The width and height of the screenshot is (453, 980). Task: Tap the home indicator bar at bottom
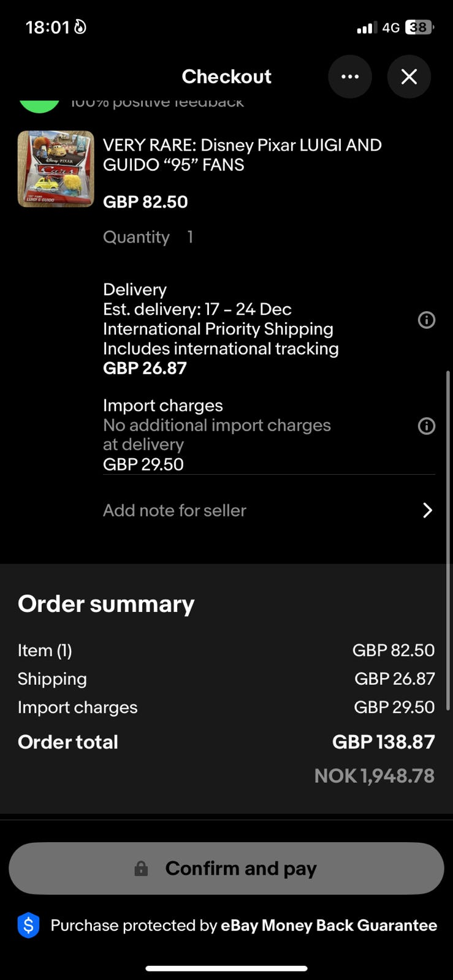[226, 968]
